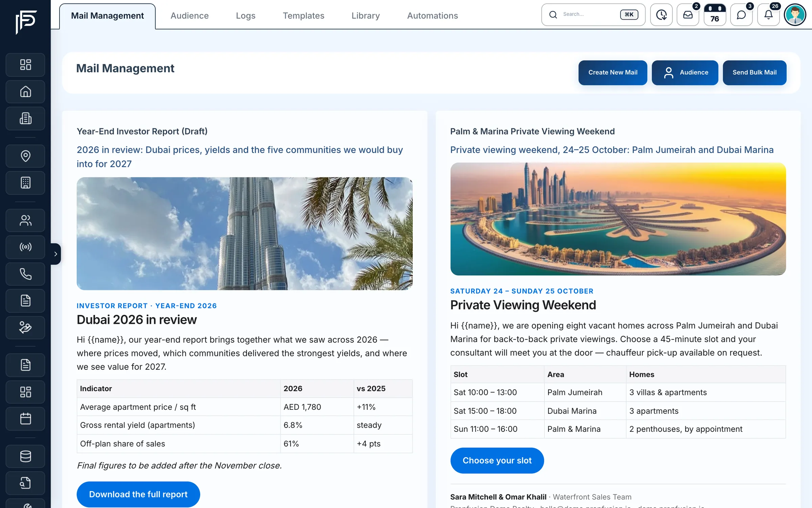This screenshot has width=812, height=508.
Task: Open the location pin icon in sidebar
Action: tap(25, 156)
